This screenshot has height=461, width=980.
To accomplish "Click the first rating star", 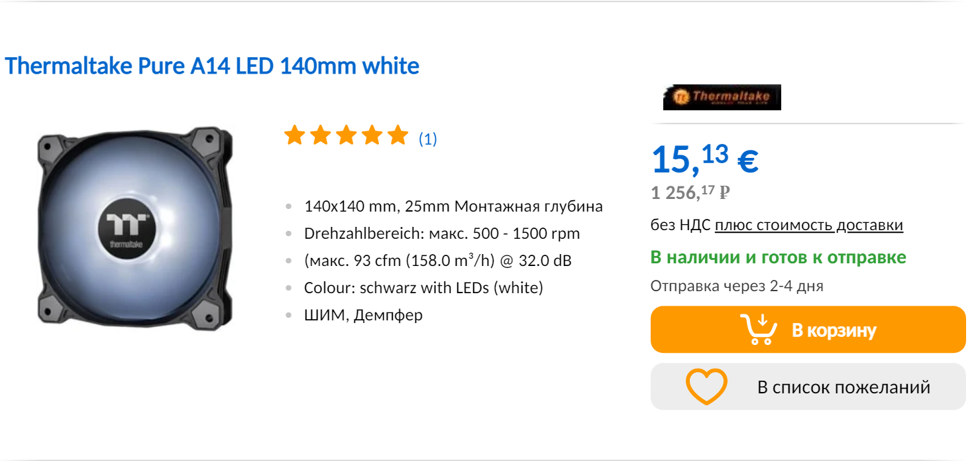I will (x=294, y=136).
